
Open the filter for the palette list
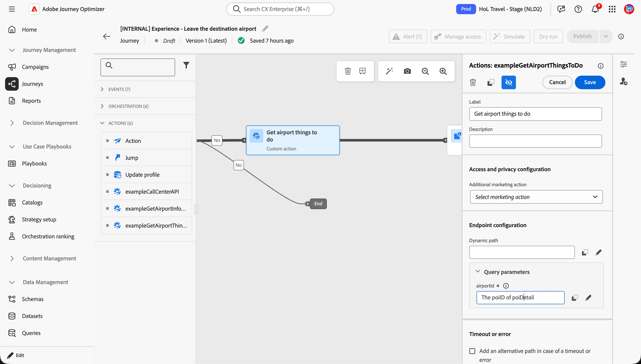coord(186,65)
